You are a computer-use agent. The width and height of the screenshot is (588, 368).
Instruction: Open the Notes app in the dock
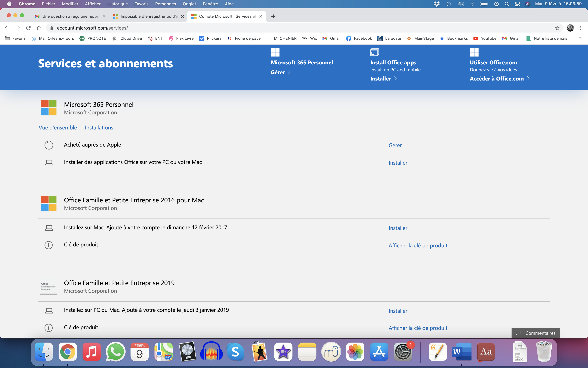[307, 352]
